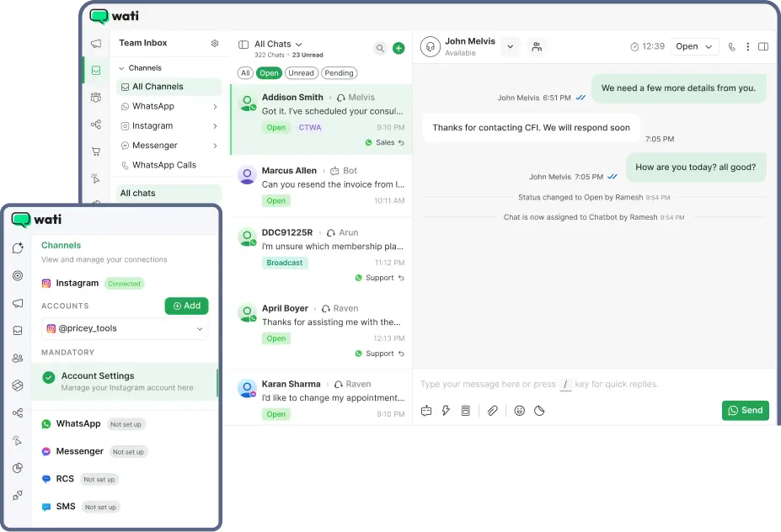781x532 pixels.
Task: Start a phone call from chat header
Action: coord(731,47)
